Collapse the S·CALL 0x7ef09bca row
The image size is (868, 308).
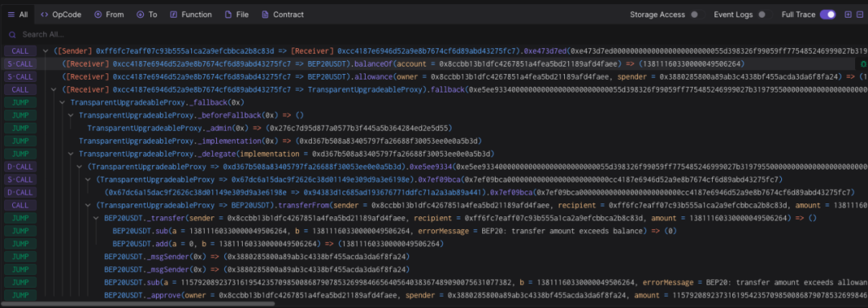tap(88, 179)
